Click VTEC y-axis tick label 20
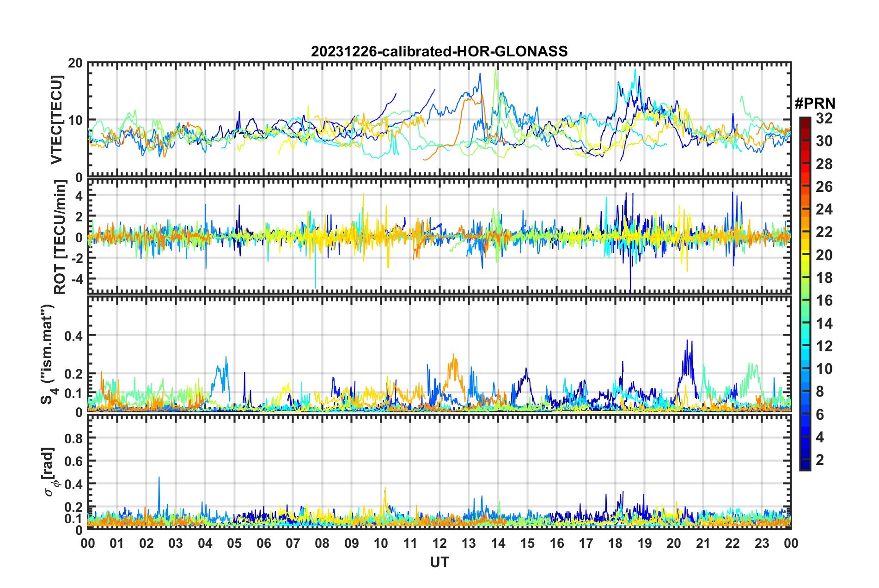This screenshot has width=879, height=588. (x=75, y=63)
